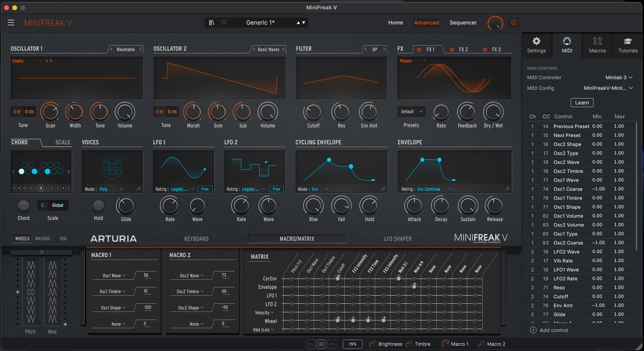This screenshot has width=644, height=351.
Task: Open the hamburger main menu
Action: tap(11, 22)
